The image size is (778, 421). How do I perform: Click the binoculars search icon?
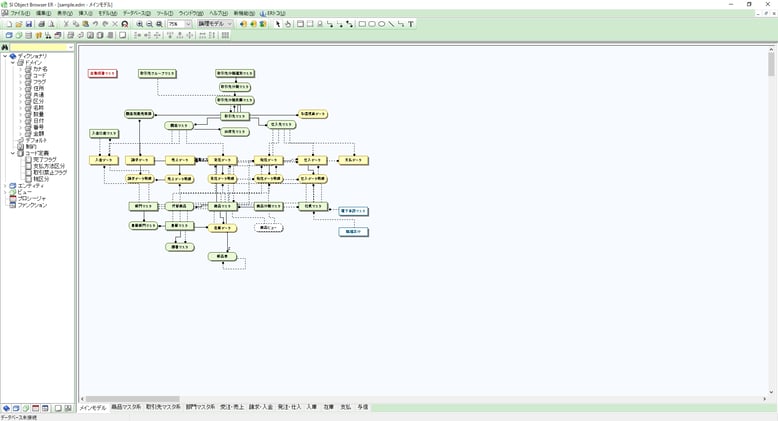[x=6, y=47]
